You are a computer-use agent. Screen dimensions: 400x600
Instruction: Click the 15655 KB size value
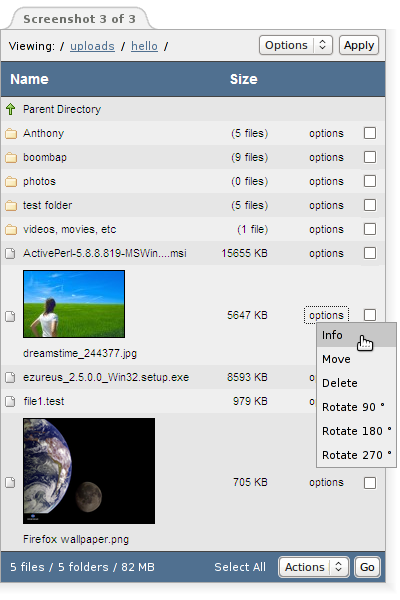[244, 253]
